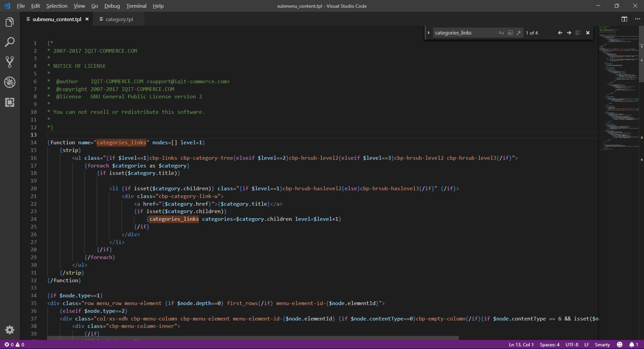Image resolution: width=644 pixels, height=349 pixels.
Task: Open the Source Control view
Action: (10, 62)
